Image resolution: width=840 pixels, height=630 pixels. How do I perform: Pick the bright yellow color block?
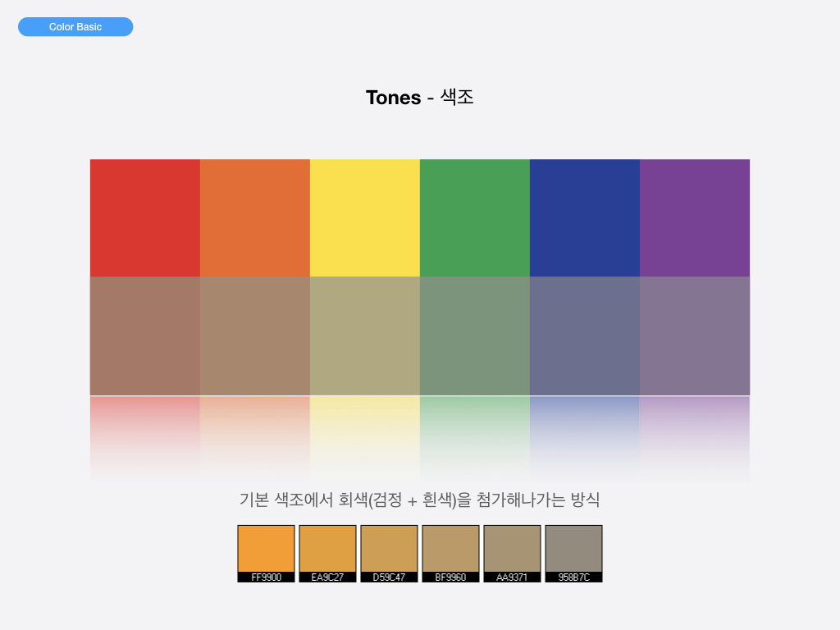(x=364, y=217)
